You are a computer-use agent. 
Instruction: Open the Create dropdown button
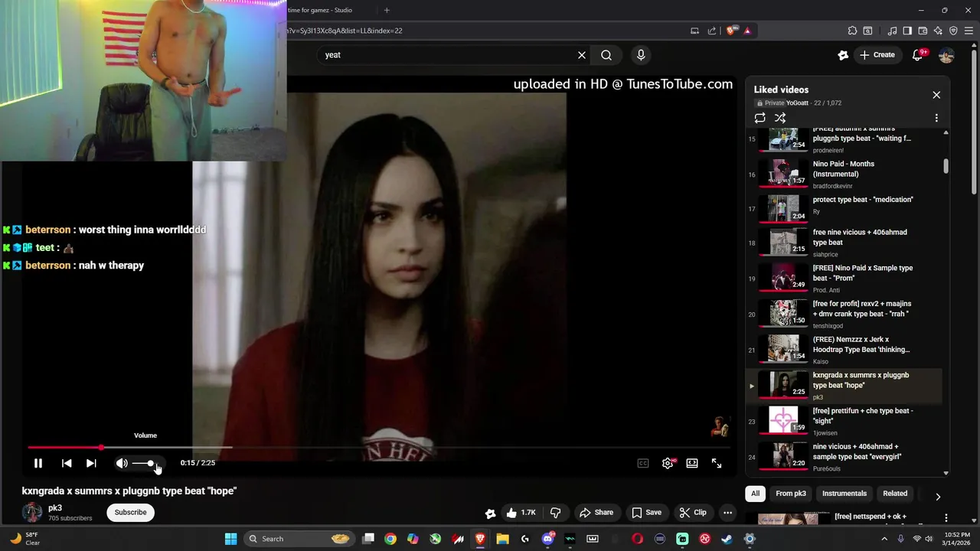click(877, 54)
